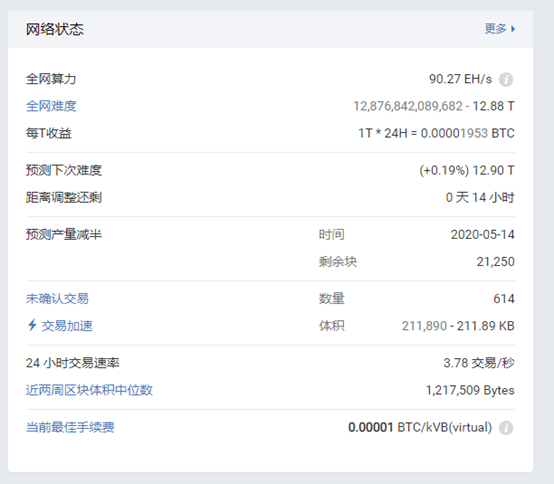Select the 1T * 24H = 0.00001953 BTC value

[x=436, y=133]
